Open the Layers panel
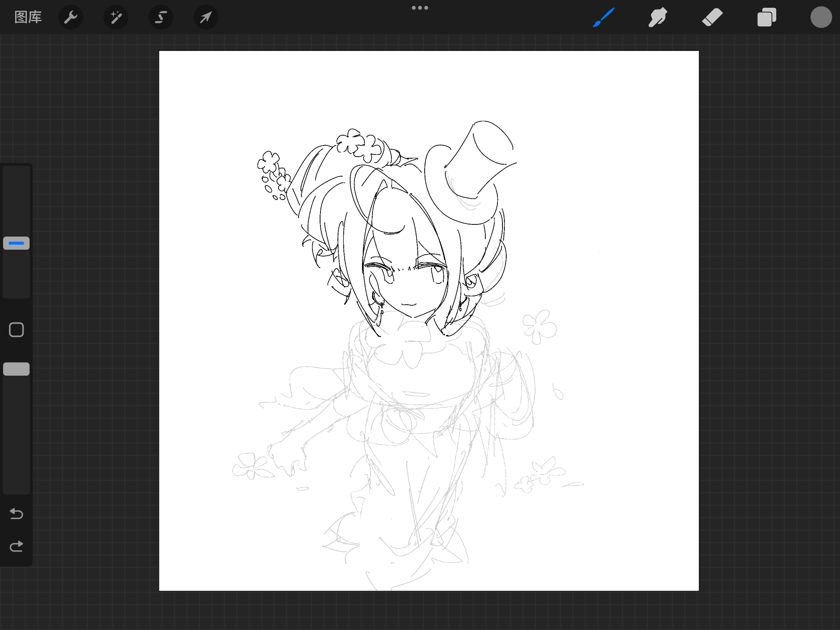This screenshot has height=630, width=840. click(767, 17)
